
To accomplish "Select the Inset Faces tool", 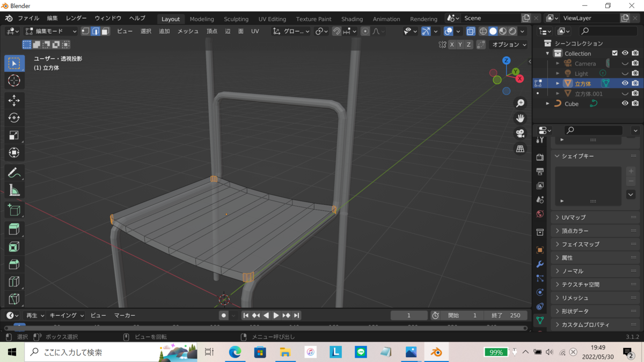I will tap(14, 247).
